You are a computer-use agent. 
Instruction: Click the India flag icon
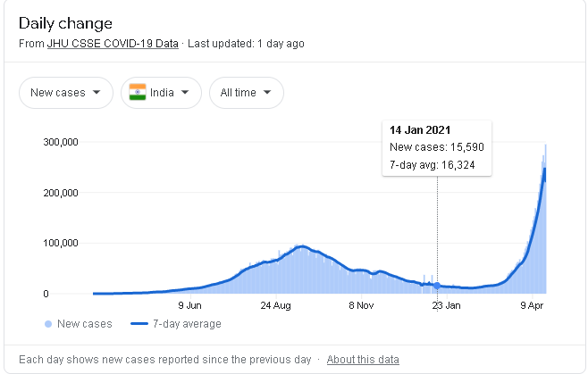coord(138,93)
